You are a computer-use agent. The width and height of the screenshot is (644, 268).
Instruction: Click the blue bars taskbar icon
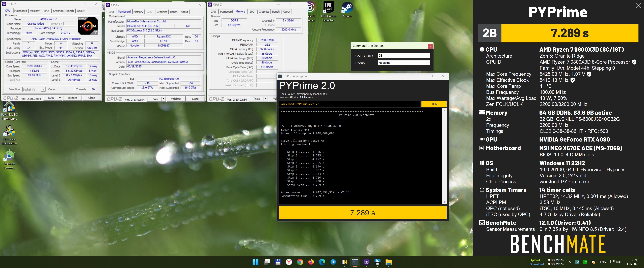(x=377, y=262)
